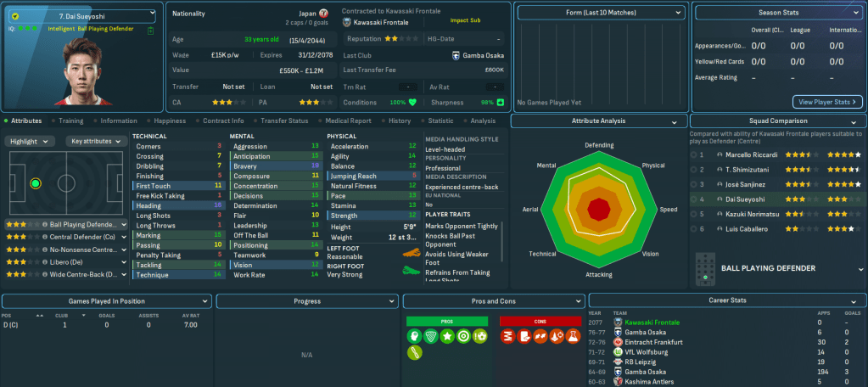Open the Medical Report tab
868x387 pixels.
tap(348, 121)
